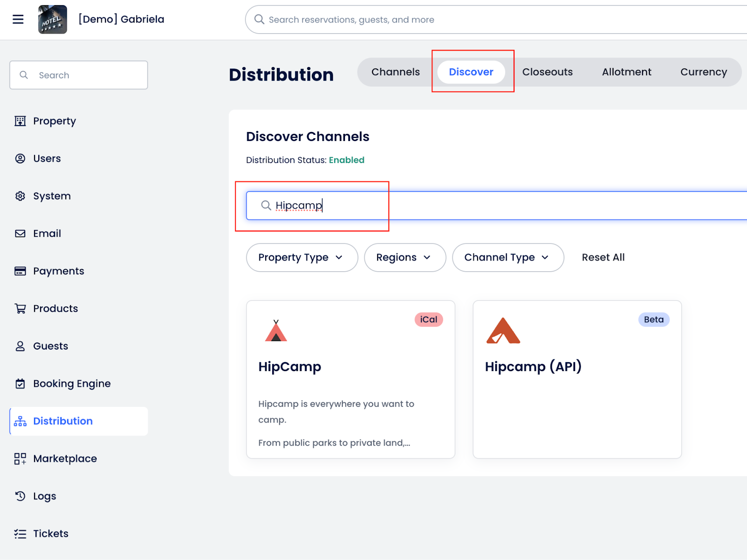Click the Payments card icon

[x=20, y=271]
